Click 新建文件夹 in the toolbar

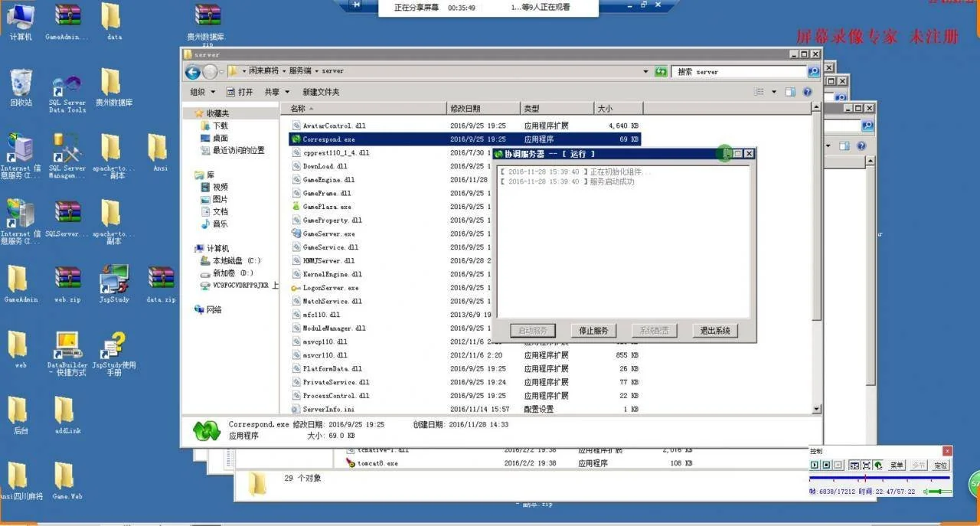(x=321, y=92)
